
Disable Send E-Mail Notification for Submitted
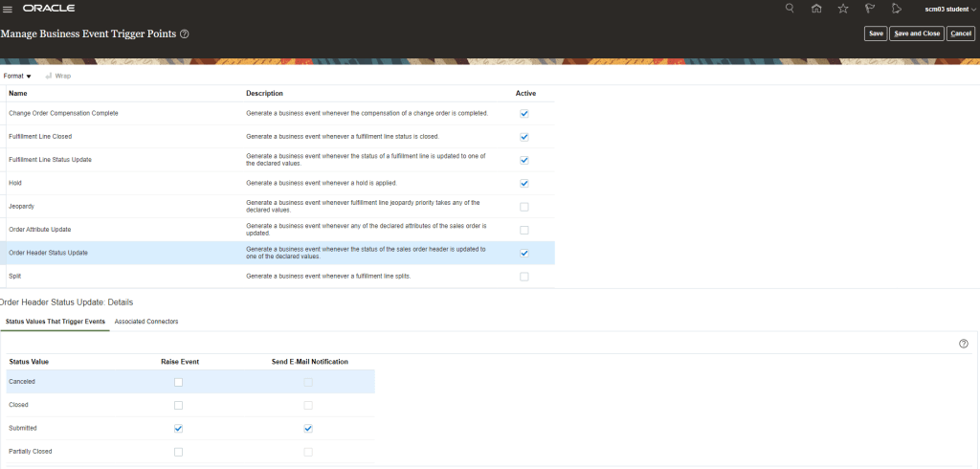click(307, 428)
